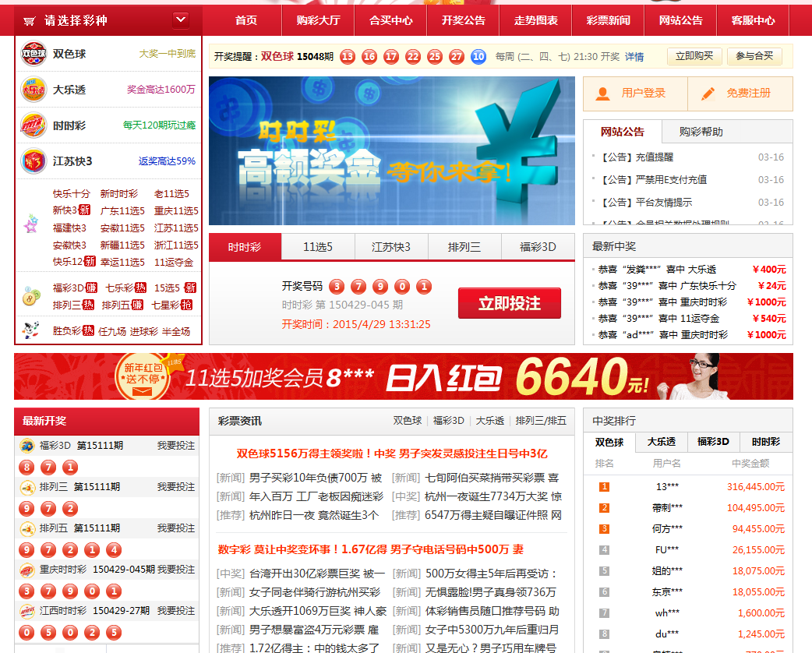Click the user login person icon

pyautogui.click(x=602, y=94)
